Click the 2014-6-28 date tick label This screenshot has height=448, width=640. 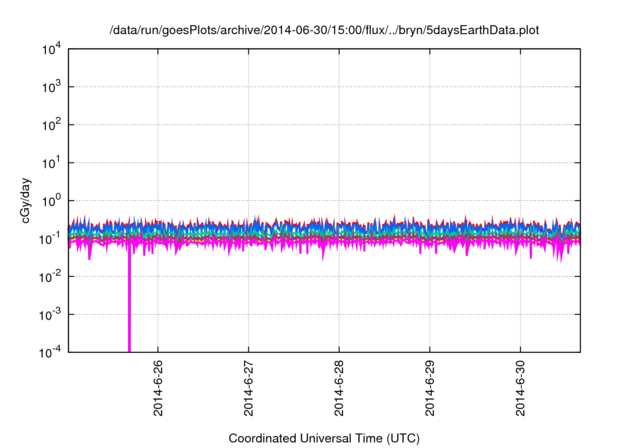(x=339, y=388)
